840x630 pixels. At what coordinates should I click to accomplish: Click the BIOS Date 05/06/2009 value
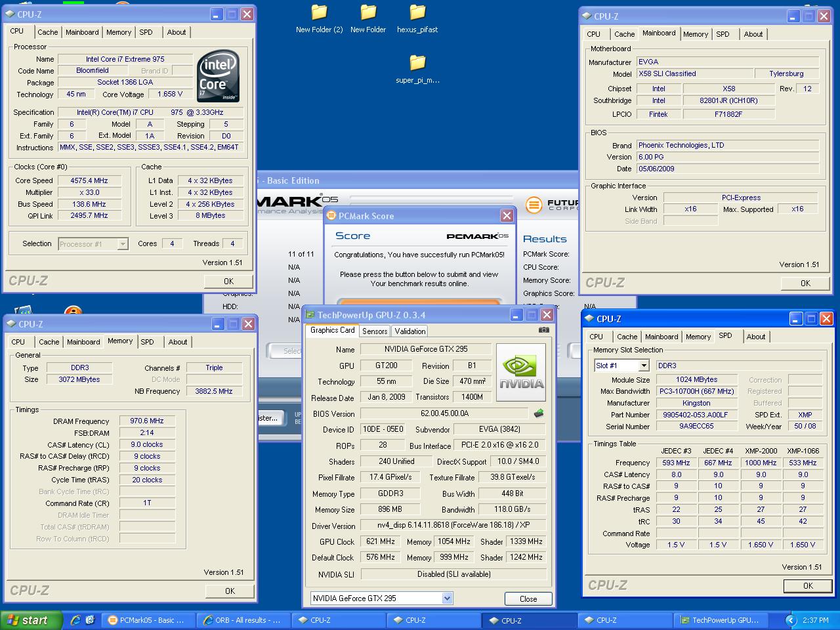727,169
